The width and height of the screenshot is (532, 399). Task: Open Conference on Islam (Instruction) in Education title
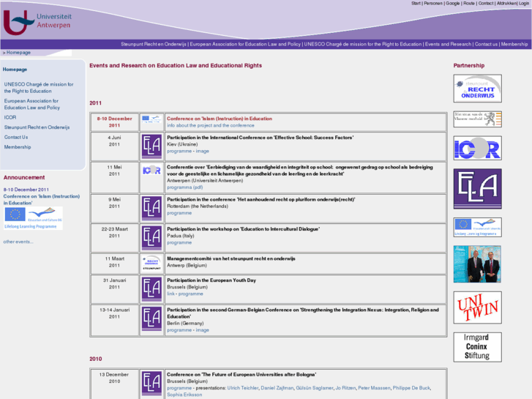(x=220, y=119)
